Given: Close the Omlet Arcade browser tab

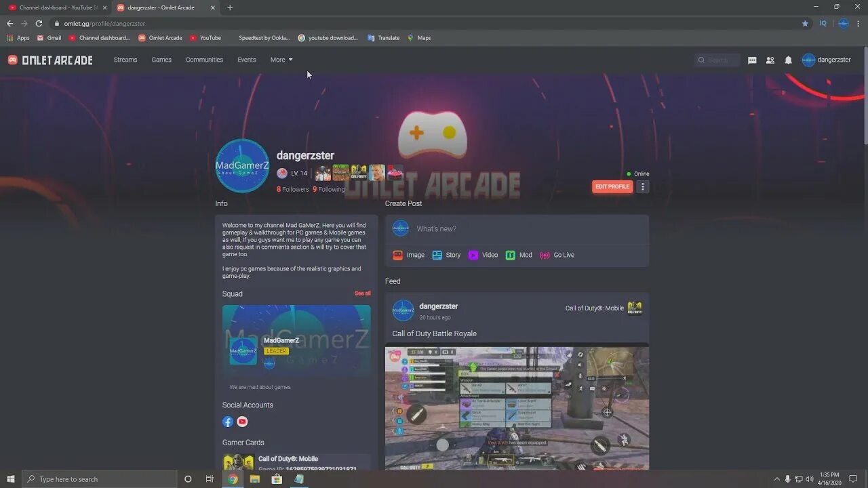Looking at the screenshot, I should pos(213,7).
